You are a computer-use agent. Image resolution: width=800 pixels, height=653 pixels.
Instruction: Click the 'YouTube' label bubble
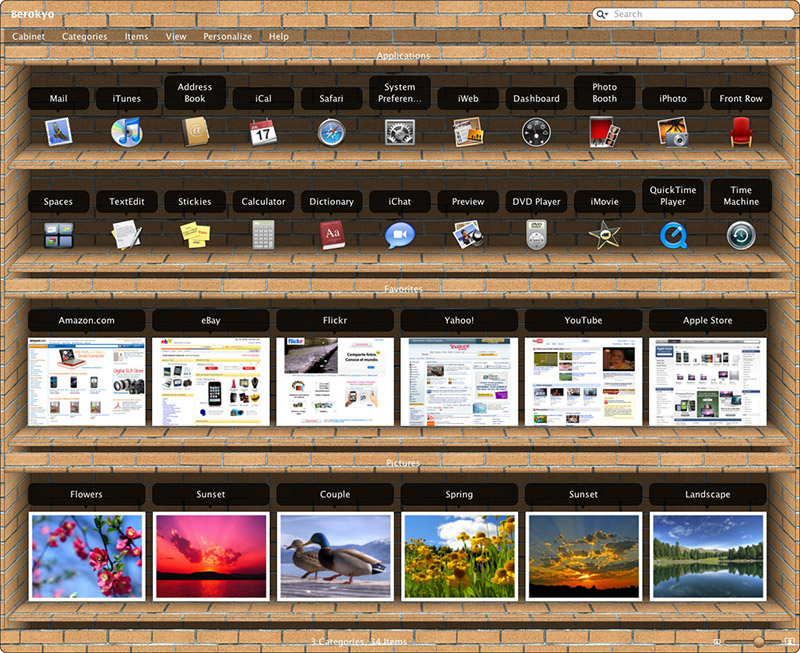[x=583, y=320]
